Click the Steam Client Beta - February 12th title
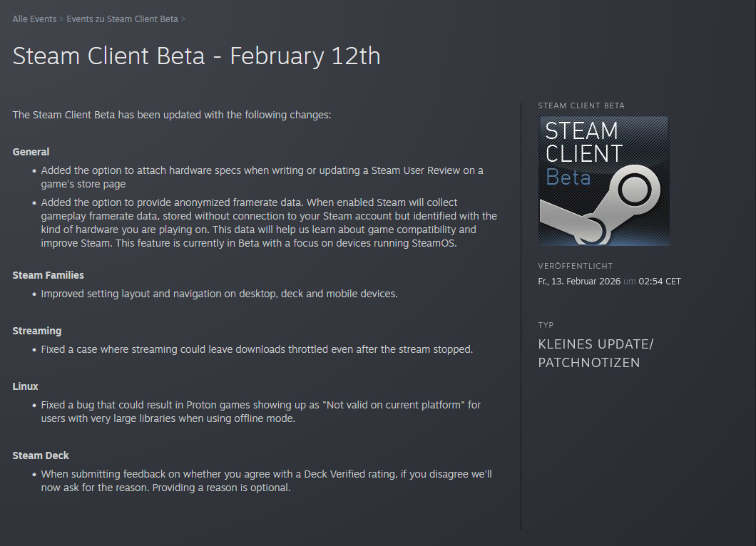 pos(196,56)
